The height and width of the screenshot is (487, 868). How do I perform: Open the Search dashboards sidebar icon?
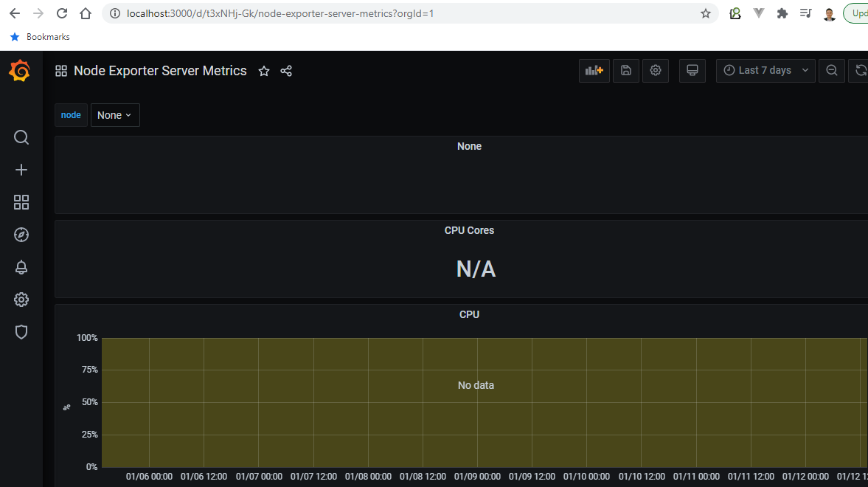21,137
